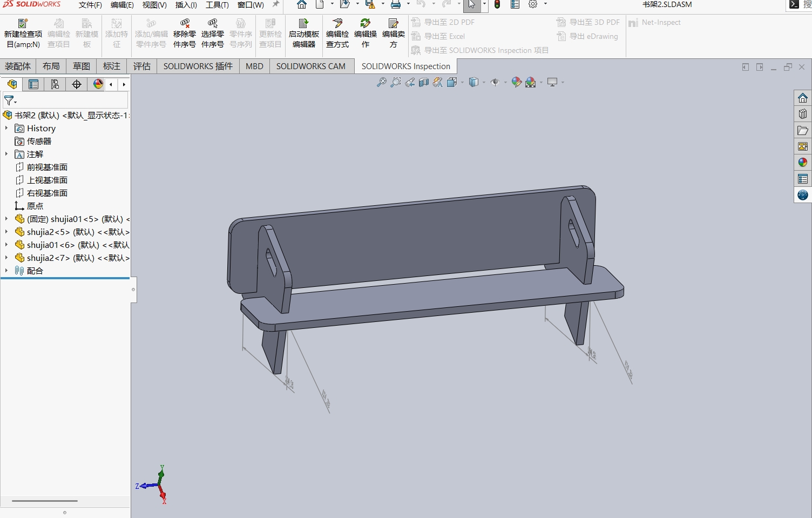This screenshot has height=518, width=812.
Task: Open the 工具(T) menu
Action: click(217, 5)
